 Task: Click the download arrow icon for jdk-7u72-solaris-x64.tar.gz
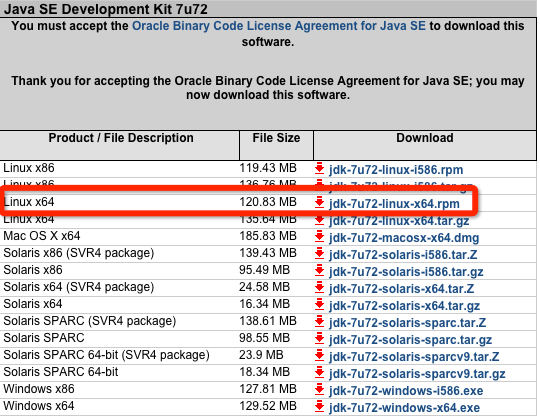tap(320, 305)
